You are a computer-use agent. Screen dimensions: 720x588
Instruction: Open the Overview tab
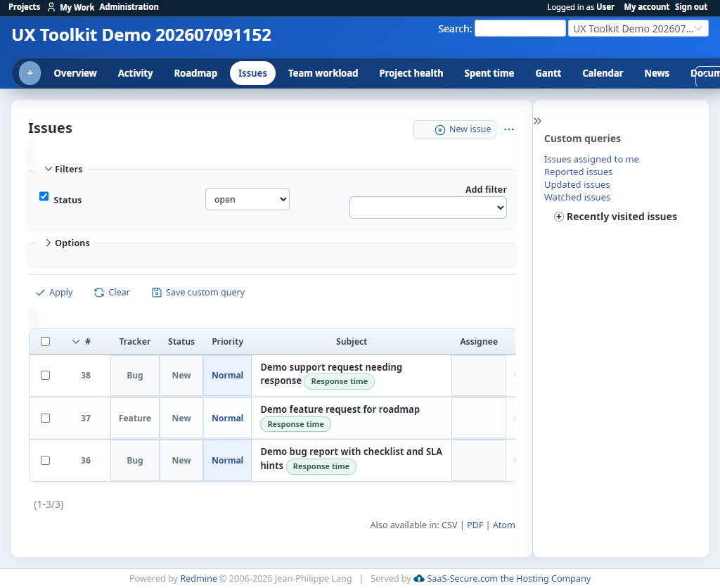pos(75,73)
